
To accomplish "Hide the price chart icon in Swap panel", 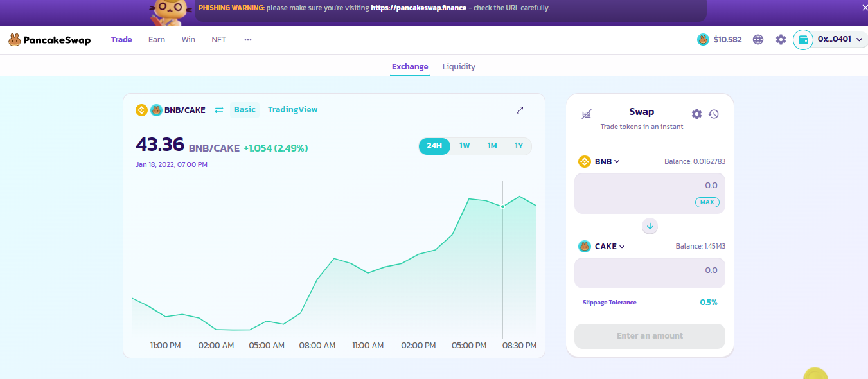I will (586, 114).
